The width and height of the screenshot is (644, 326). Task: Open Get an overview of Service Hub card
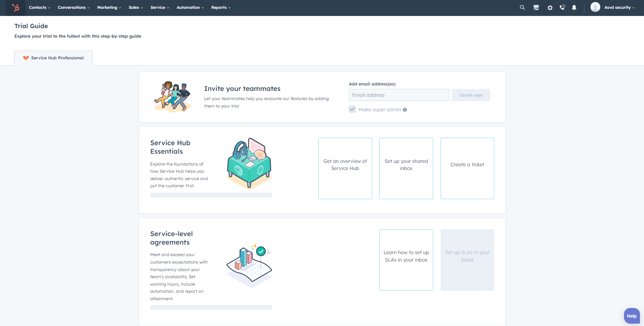click(345, 168)
